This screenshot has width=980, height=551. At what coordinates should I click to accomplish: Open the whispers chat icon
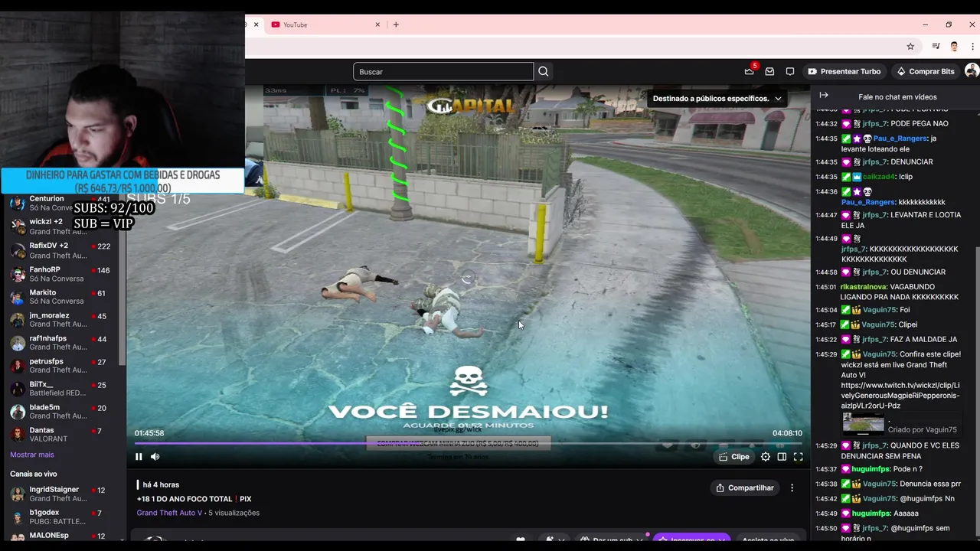tap(790, 71)
